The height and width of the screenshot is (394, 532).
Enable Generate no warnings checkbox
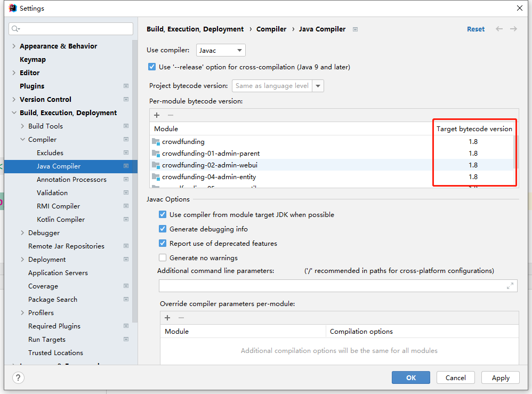click(x=163, y=258)
